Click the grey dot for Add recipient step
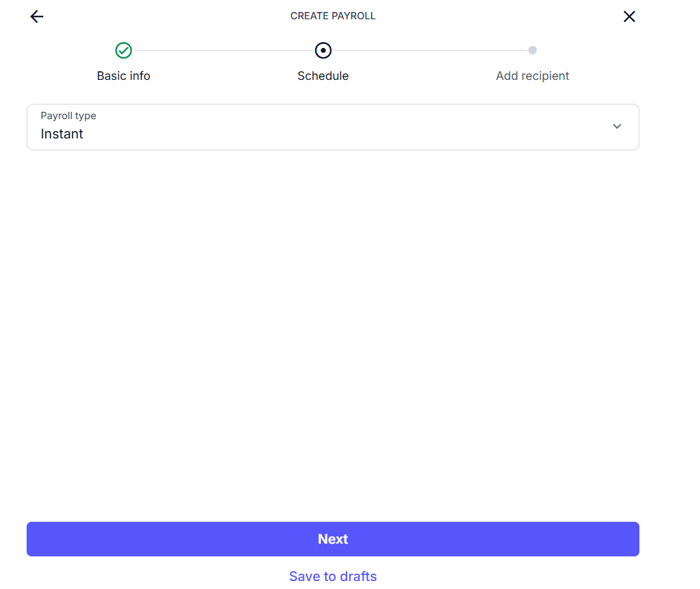This screenshot has height=589, width=700. click(x=532, y=50)
